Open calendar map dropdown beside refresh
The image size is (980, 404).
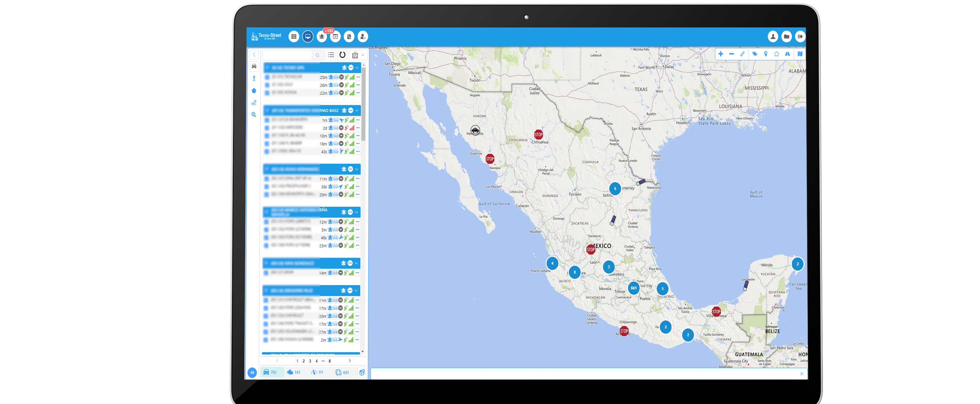tap(358, 55)
